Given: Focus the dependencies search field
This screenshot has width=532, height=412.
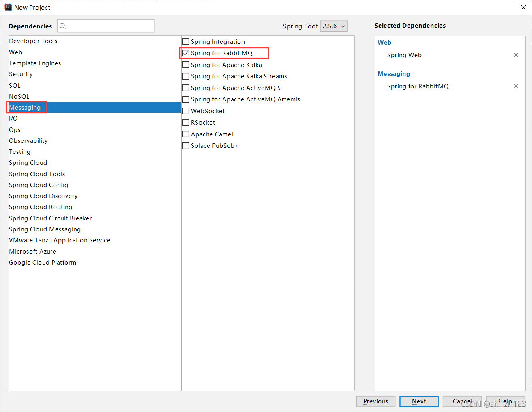Looking at the screenshot, I should [106, 26].
